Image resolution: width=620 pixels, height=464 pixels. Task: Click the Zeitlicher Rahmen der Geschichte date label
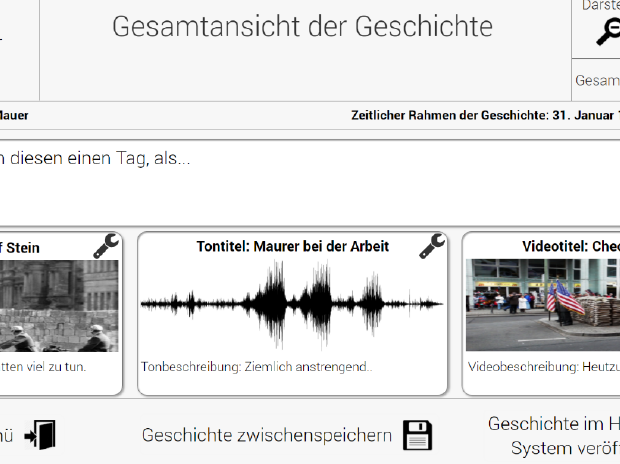(x=485, y=115)
